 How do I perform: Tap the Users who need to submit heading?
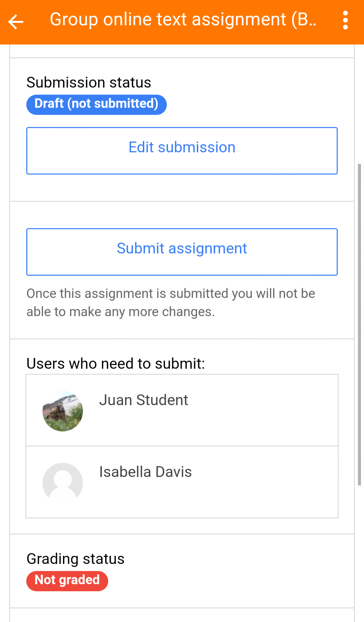[x=116, y=364]
